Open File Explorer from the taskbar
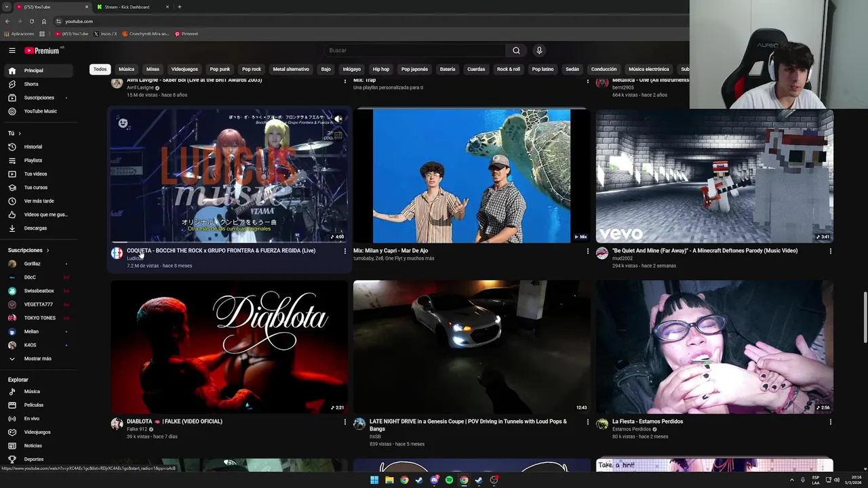 coord(389,480)
